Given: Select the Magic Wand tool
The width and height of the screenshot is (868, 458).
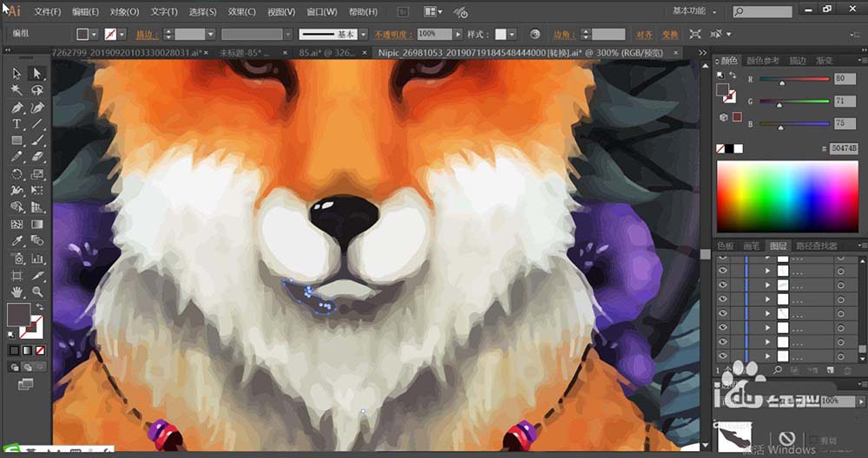Looking at the screenshot, I should coord(17,89).
